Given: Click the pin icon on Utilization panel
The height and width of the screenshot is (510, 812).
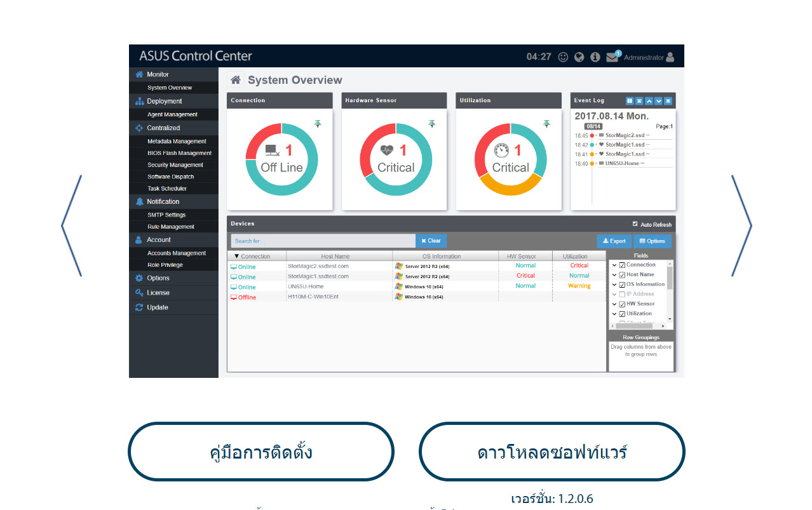Looking at the screenshot, I should 546,124.
